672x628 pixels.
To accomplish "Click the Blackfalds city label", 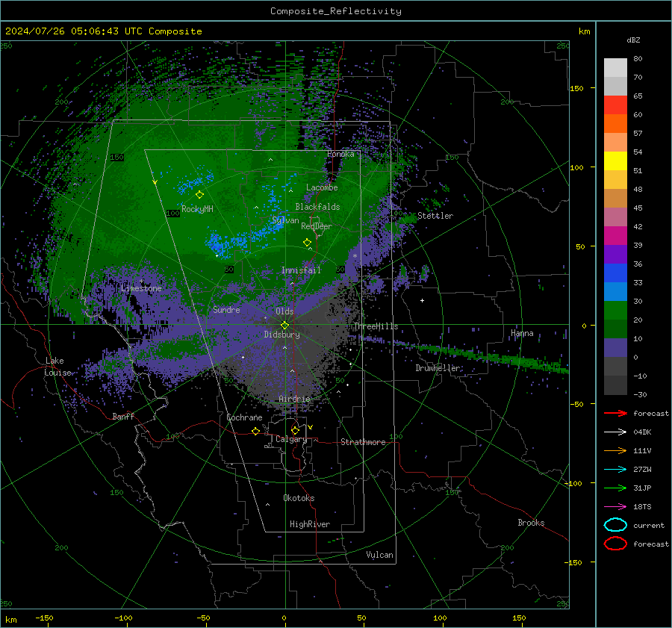I will coord(317,207).
